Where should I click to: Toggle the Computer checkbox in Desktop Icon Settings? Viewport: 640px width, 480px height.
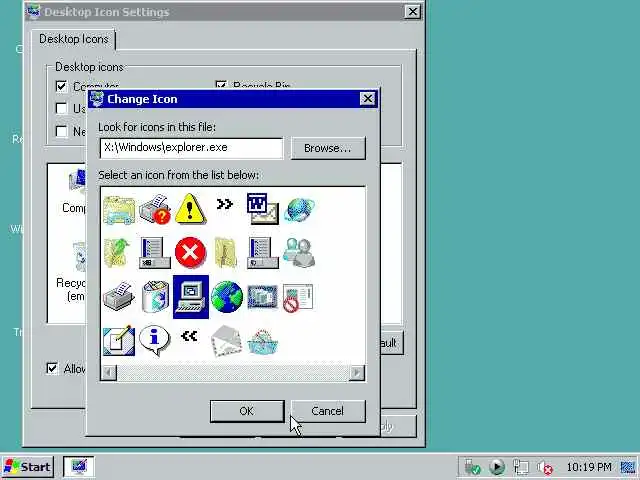coord(61,86)
